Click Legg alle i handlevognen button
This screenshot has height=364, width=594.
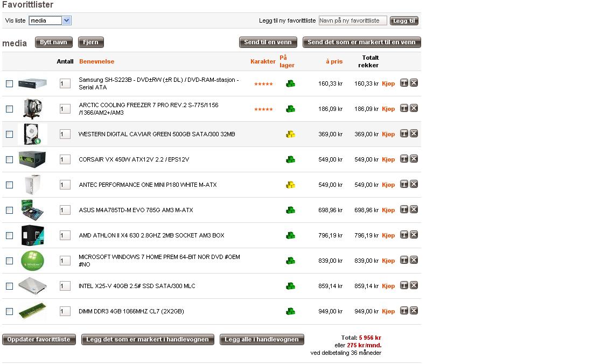tap(261, 339)
